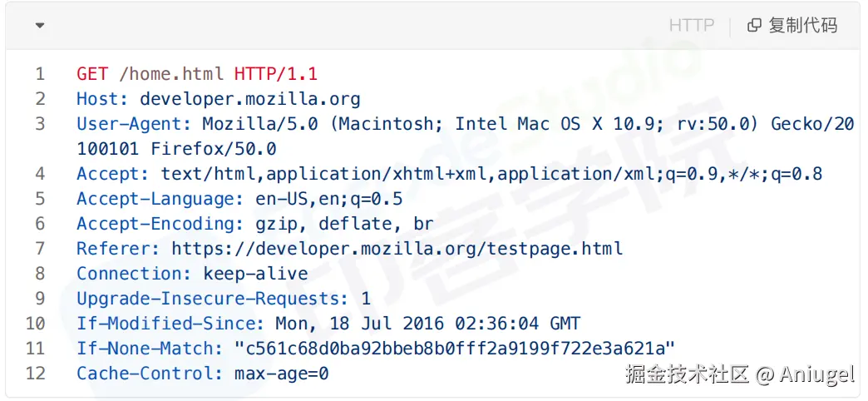Click the 复制代码 text button
The image size is (868, 401).
802,26
